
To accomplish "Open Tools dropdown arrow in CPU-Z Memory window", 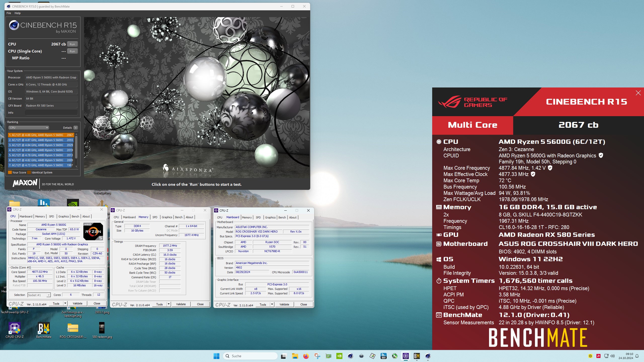I will tap(169, 304).
